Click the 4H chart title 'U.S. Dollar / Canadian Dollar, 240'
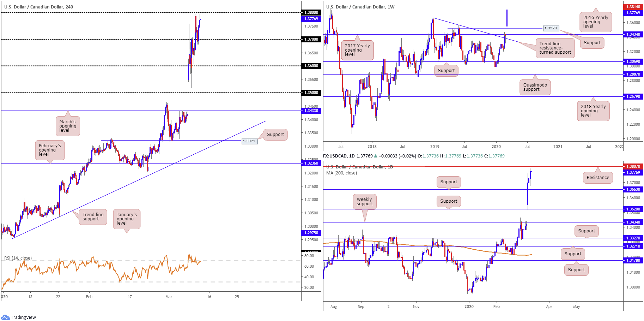644x321 pixels. pyautogui.click(x=39, y=7)
